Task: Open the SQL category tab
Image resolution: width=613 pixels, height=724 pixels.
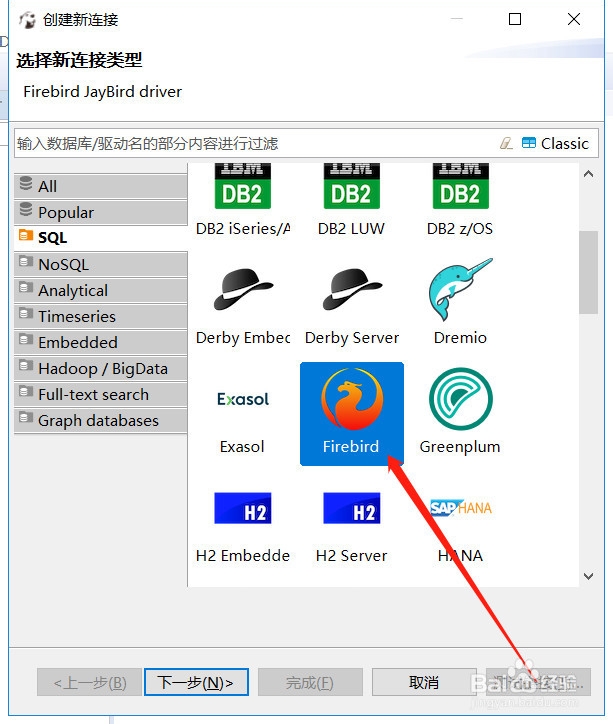Action: (101, 238)
